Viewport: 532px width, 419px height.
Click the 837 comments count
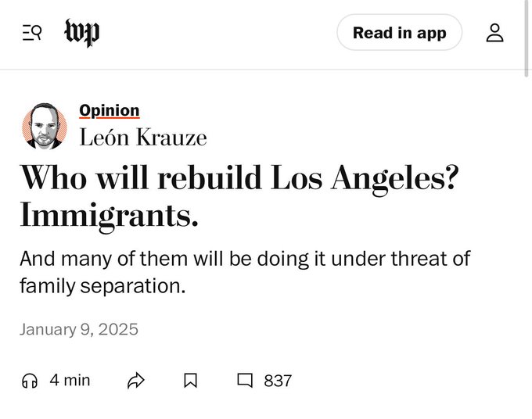pos(278,381)
